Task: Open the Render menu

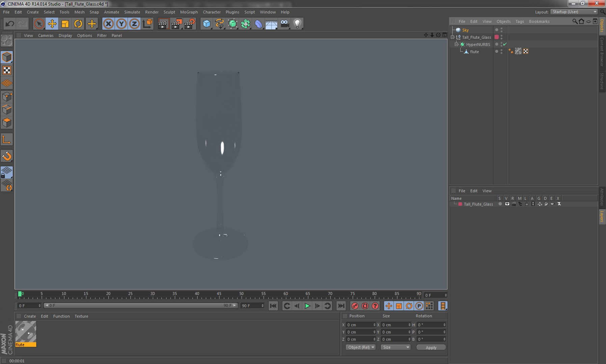Action: pyautogui.click(x=152, y=12)
